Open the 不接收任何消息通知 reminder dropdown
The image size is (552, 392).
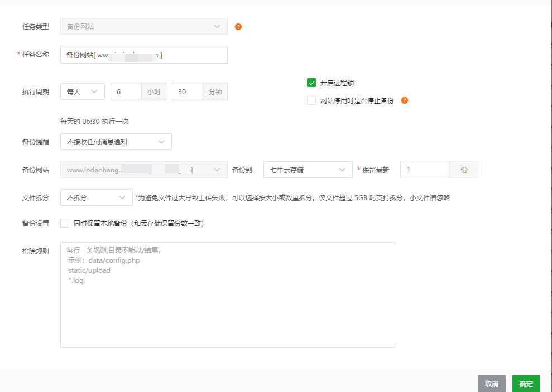[x=116, y=142]
